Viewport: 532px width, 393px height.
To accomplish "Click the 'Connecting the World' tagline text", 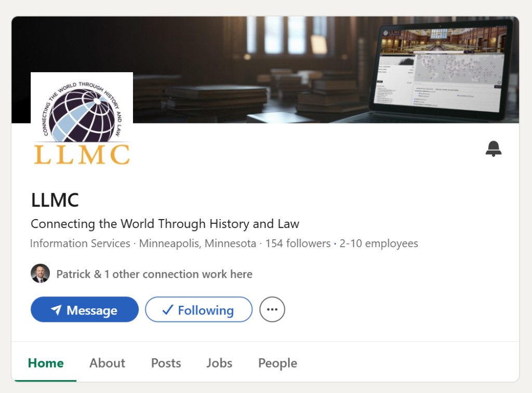I will coord(165,224).
